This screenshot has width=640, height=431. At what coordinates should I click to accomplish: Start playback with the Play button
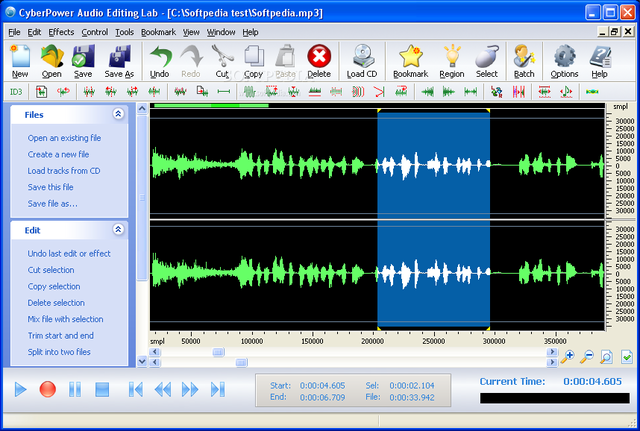pyautogui.click(x=20, y=389)
